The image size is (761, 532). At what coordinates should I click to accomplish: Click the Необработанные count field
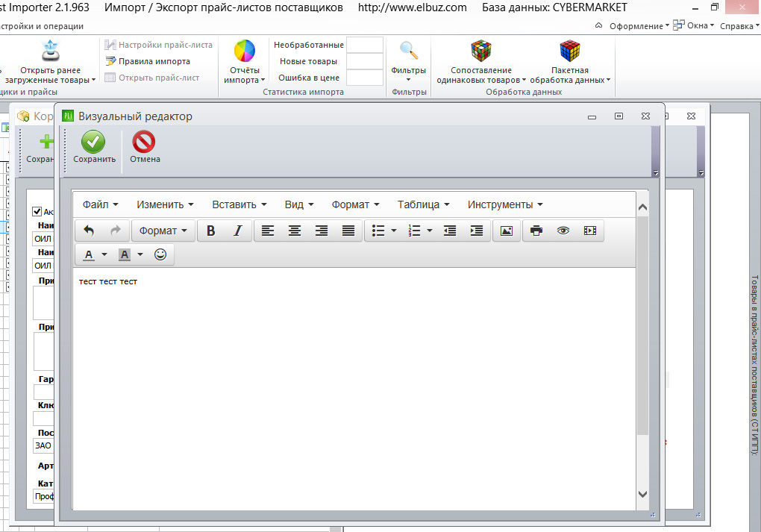365,46
